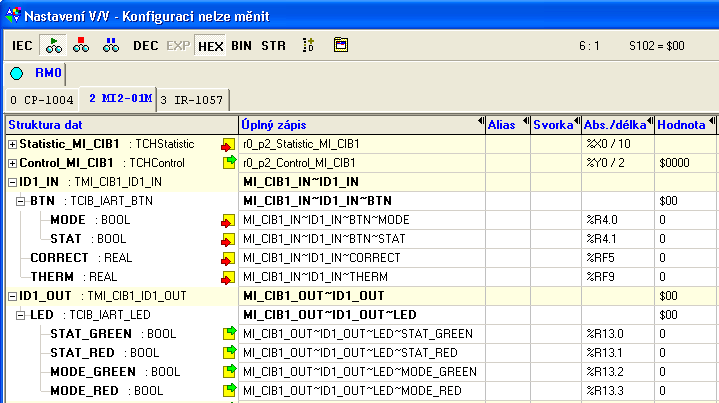Select the r0_p2_Statistic_MI_CIB1 full name cell
Screen dimensions: 719x403
pos(362,144)
